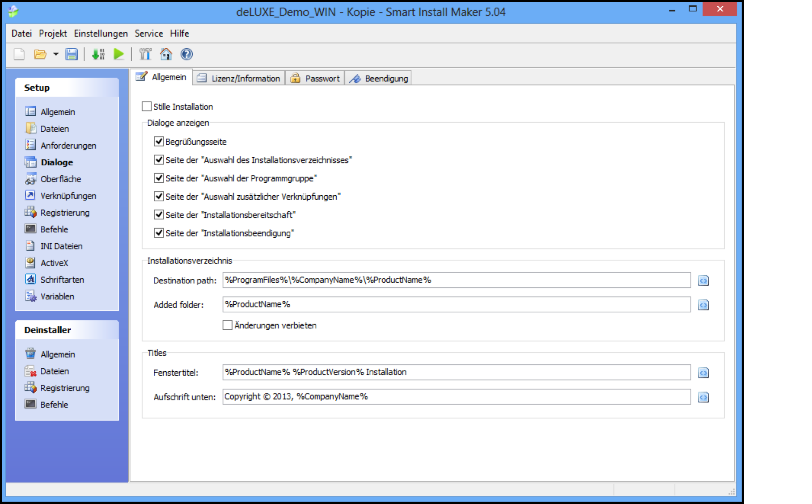Open help via blue question mark icon

(x=186, y=55)
